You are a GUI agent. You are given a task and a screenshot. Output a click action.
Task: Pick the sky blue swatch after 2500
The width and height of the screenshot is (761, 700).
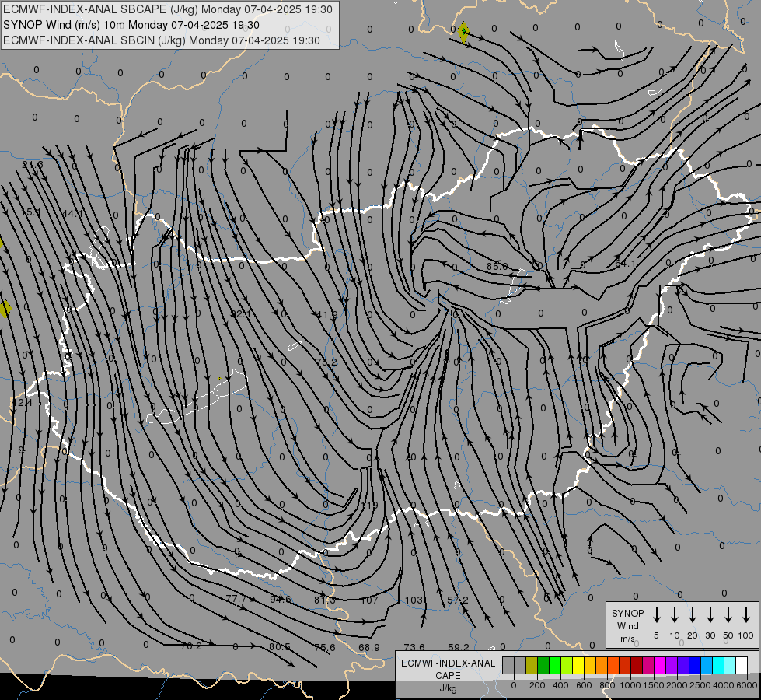(x=707, y=666)
